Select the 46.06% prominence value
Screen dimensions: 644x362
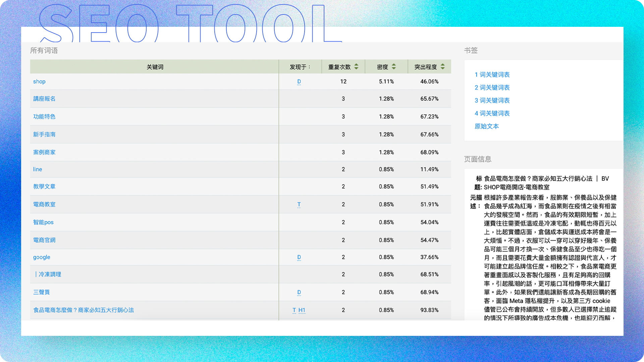(429, 81)
